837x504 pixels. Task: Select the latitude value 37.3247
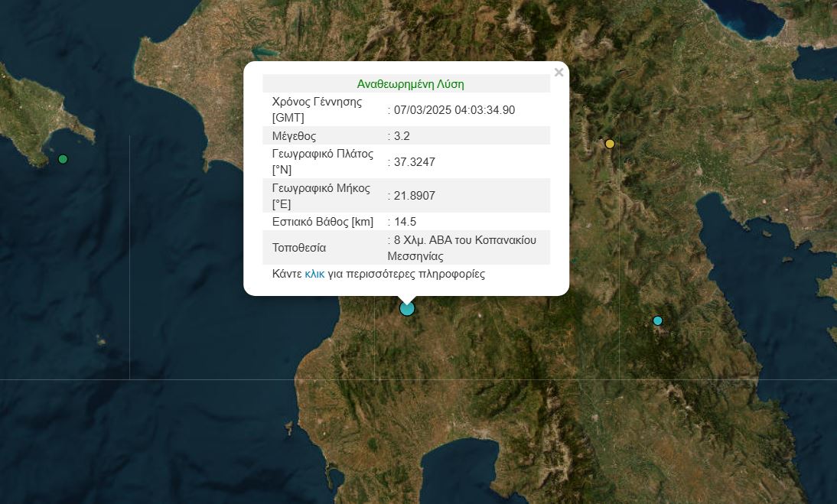coord(414,162)
